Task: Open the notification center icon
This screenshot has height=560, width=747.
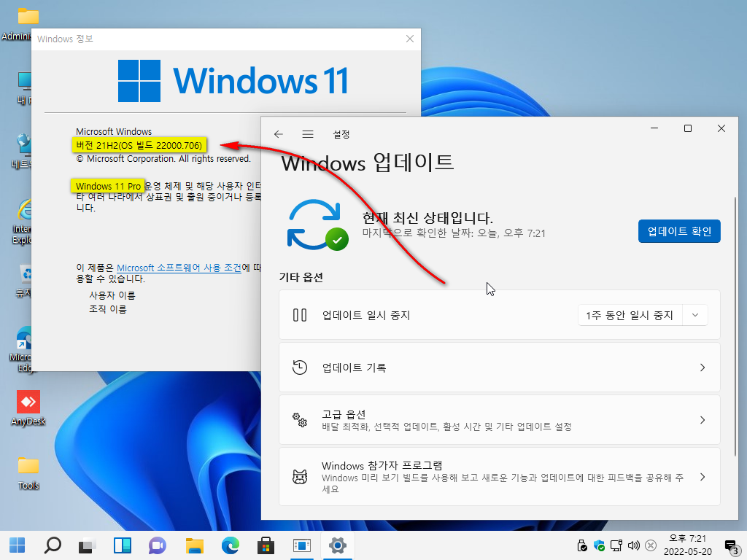Action: (731, 547)
